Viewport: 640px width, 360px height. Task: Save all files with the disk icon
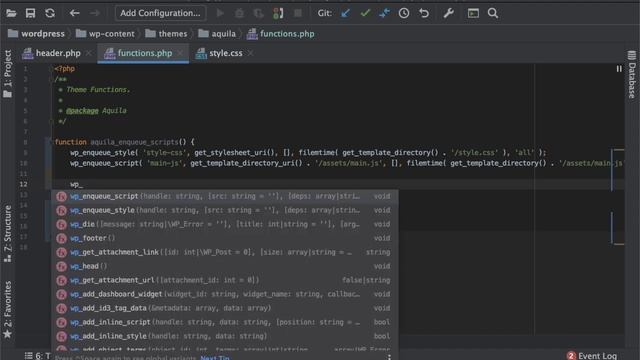pos(30,13)
